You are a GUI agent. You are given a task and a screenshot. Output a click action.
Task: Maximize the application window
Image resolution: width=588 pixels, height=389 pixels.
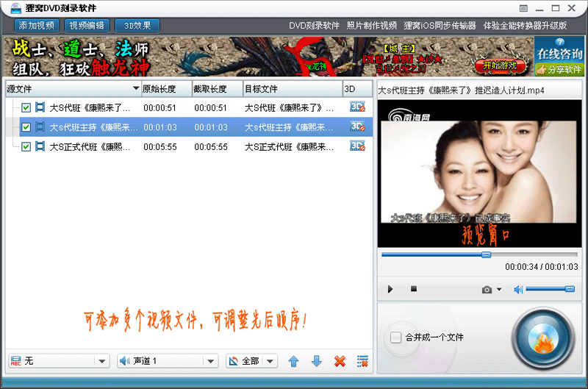[x=556, y=8]
